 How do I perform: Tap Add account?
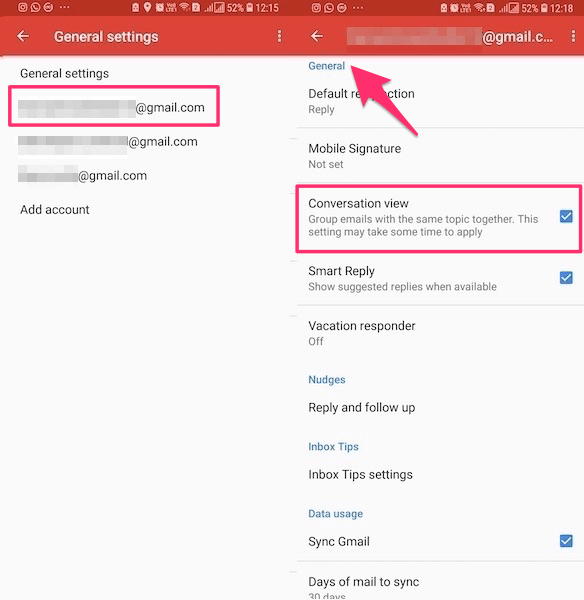click(x=55, y=210)
